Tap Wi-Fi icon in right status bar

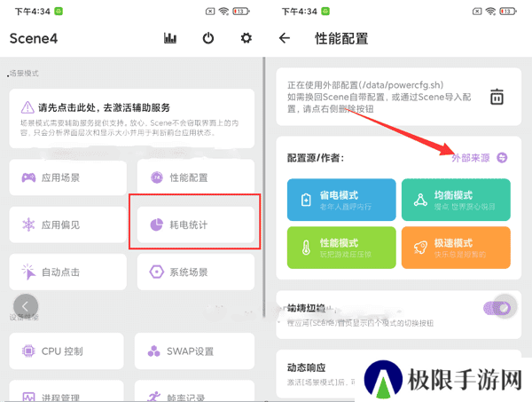[x=490, y=12]
